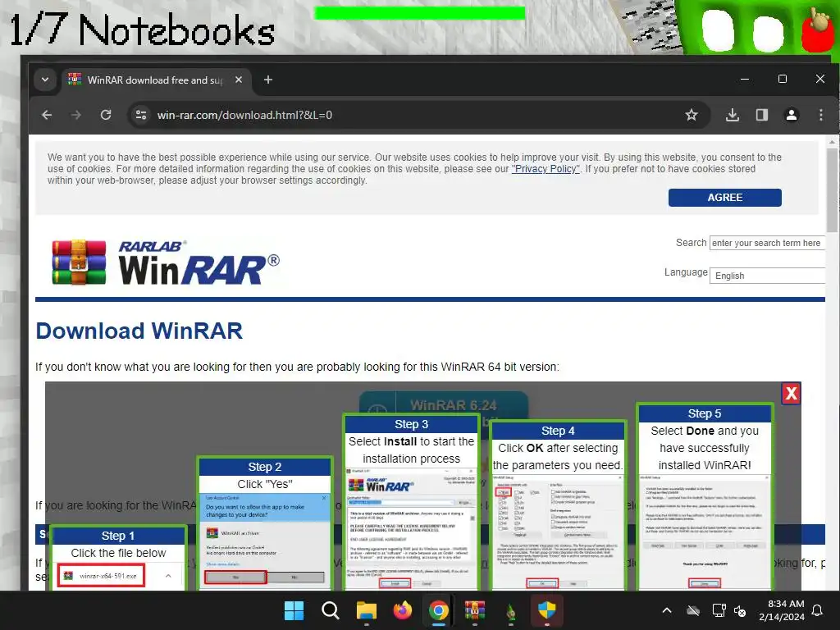Open the notifications bell
The image size is (840, 630).
pyautogui.click(x=818, y=610)
